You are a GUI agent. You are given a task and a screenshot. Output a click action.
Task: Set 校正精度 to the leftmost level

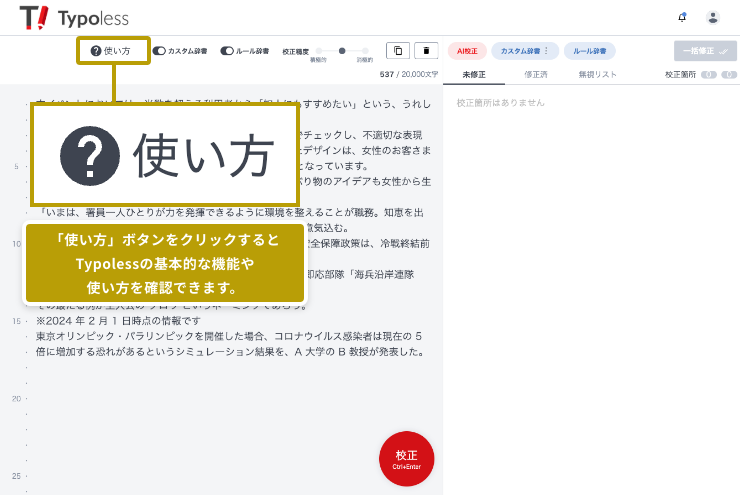[x=319, y=50]
